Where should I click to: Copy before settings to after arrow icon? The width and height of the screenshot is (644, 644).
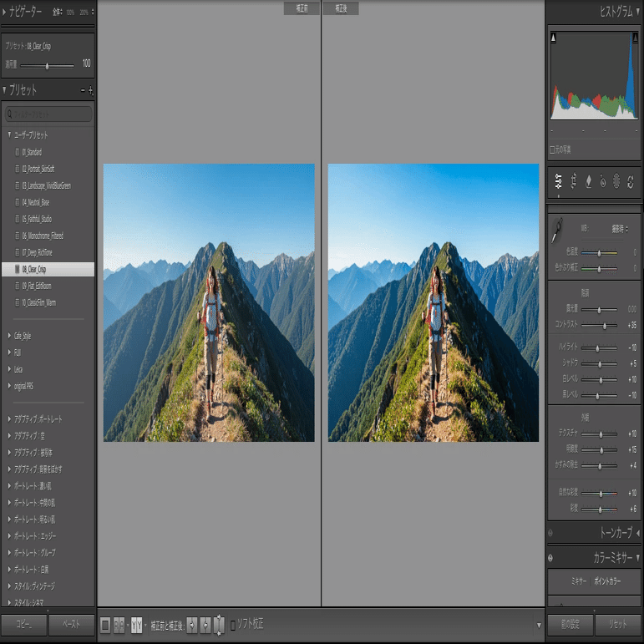(x=192, y=625)
